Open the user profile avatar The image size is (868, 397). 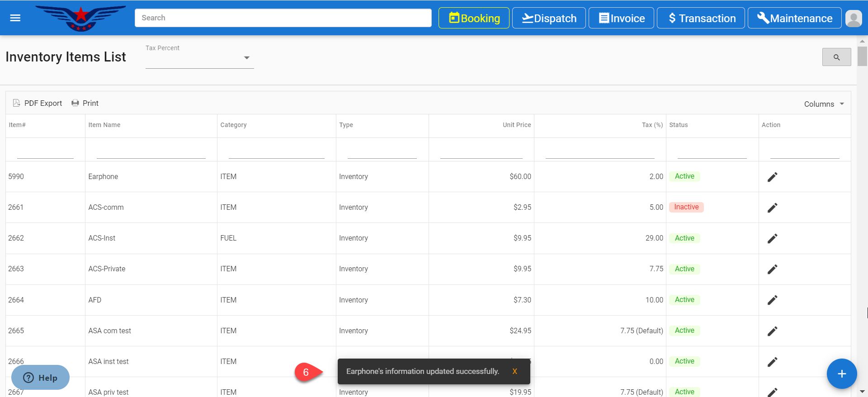[853, 19]
